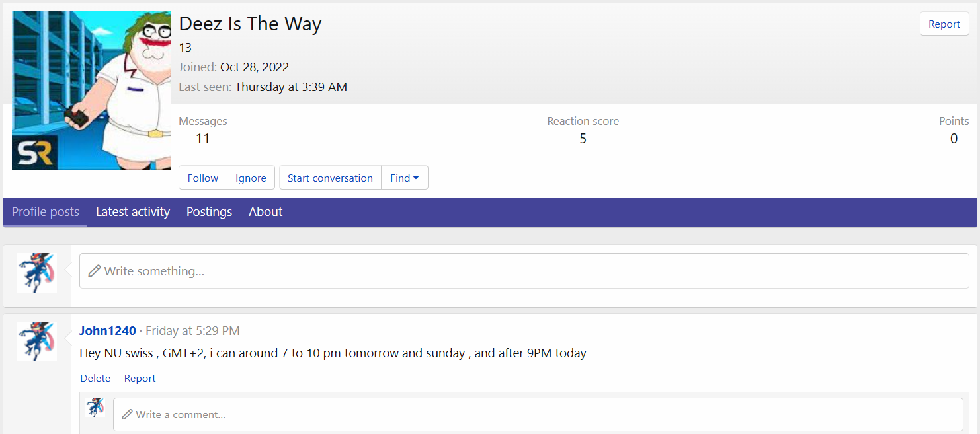The width and height of the screenshot is (980, 434).
Task: Follow the user Deez Is The Way
Action: tap(203, 178)
